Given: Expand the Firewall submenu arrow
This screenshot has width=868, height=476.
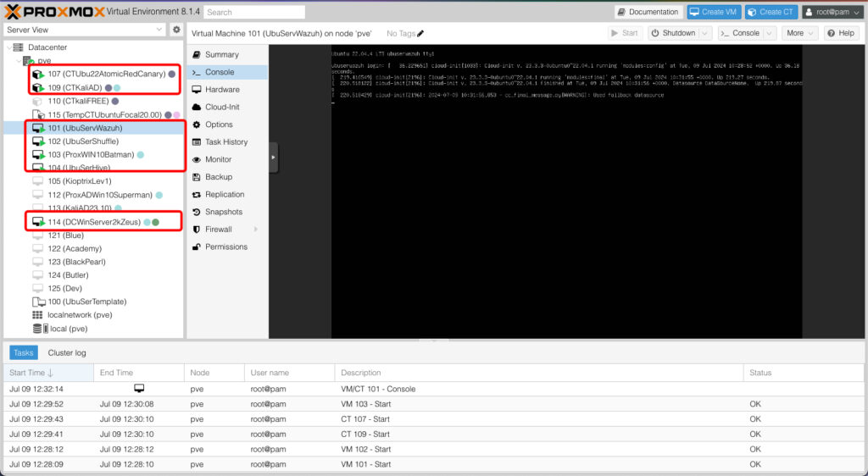Looking at the screenshot, I should pyautogui.click(x=256, y=230).
